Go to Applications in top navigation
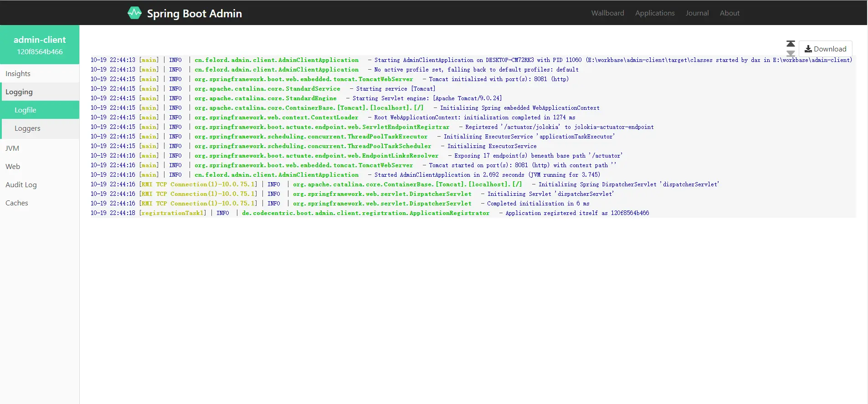The image size is (868, 404). coord(655,13)
